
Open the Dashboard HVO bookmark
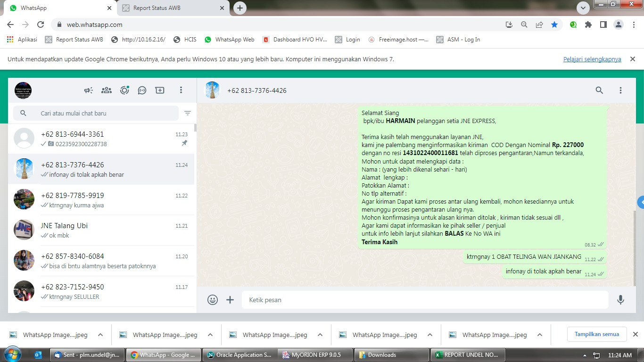pyautogui.click(x=295, y=40)
